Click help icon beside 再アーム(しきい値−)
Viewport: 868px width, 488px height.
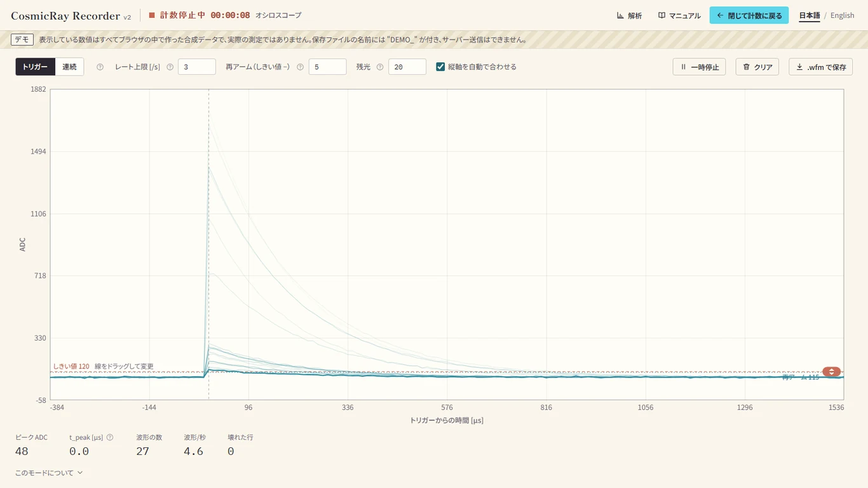(300, 67)
